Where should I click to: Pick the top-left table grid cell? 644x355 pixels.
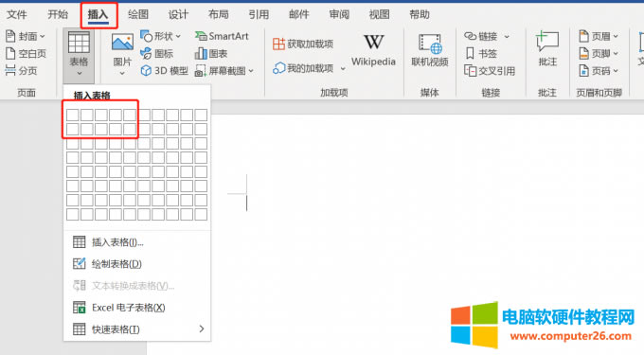coord(72,115)
